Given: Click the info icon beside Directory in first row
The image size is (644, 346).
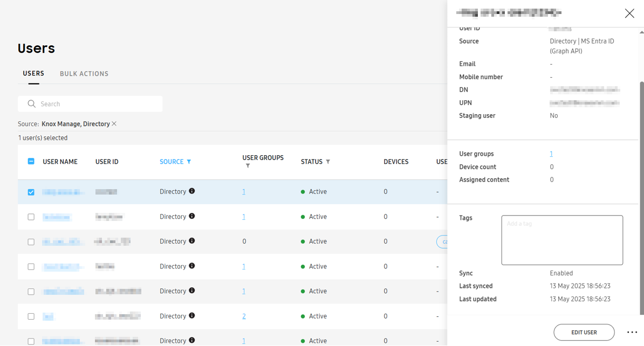Looking at the screenshot, I should 192,191.
